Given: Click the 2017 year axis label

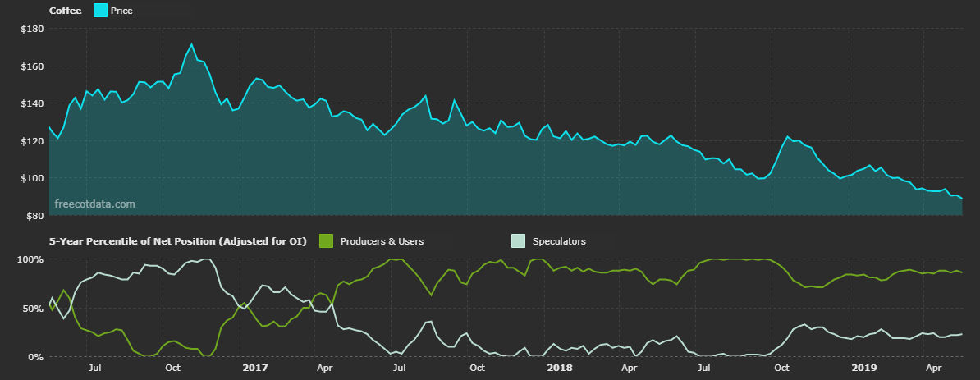Looking at the screenshot, I should tap(254, 369).
